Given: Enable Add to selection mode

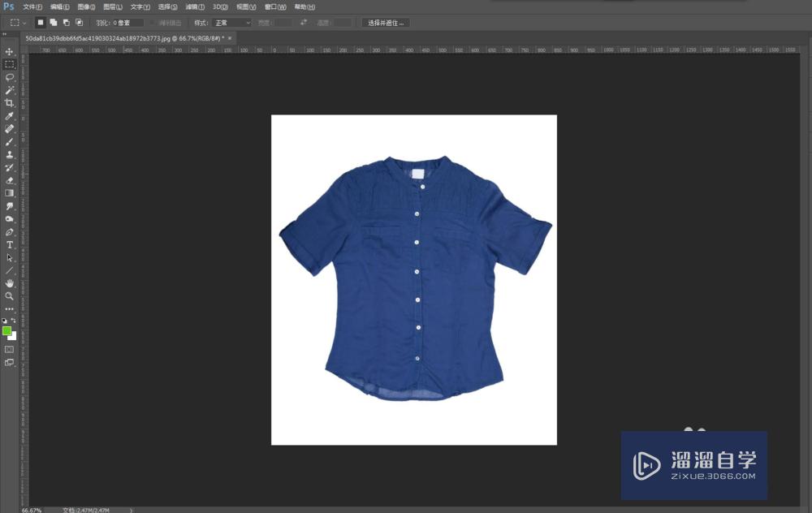Looking at the screenshot, I should pyautogui.click(x=53, y=23).
